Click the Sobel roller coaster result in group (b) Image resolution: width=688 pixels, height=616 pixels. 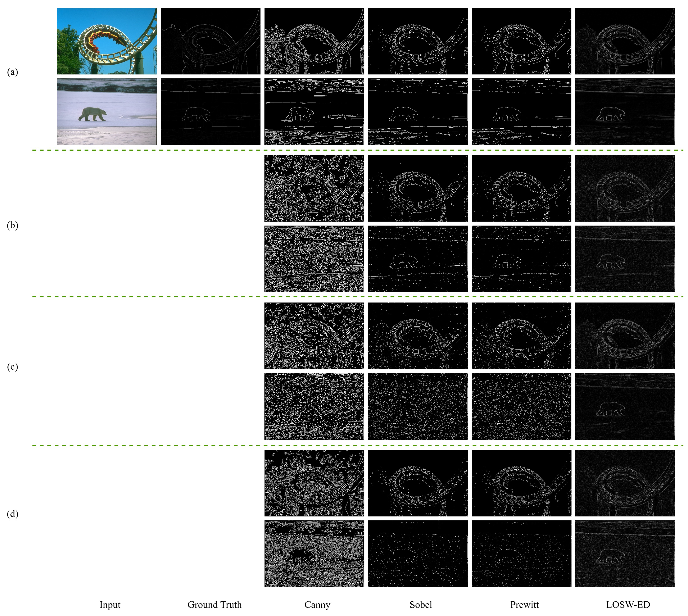click(418, 188)
